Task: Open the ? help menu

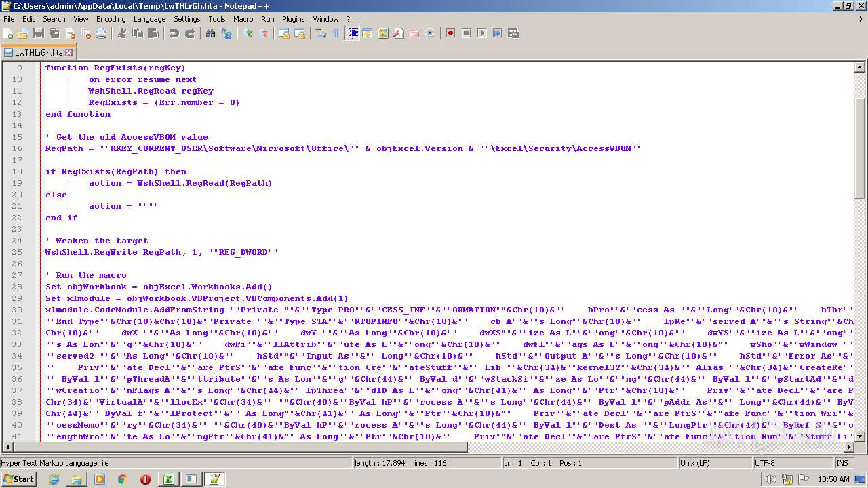Action: [x=349, y=19]
